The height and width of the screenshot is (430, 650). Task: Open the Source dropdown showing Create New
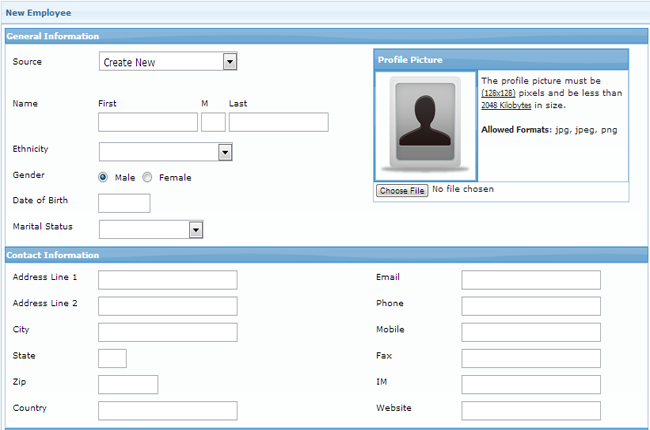click(168, 62)
